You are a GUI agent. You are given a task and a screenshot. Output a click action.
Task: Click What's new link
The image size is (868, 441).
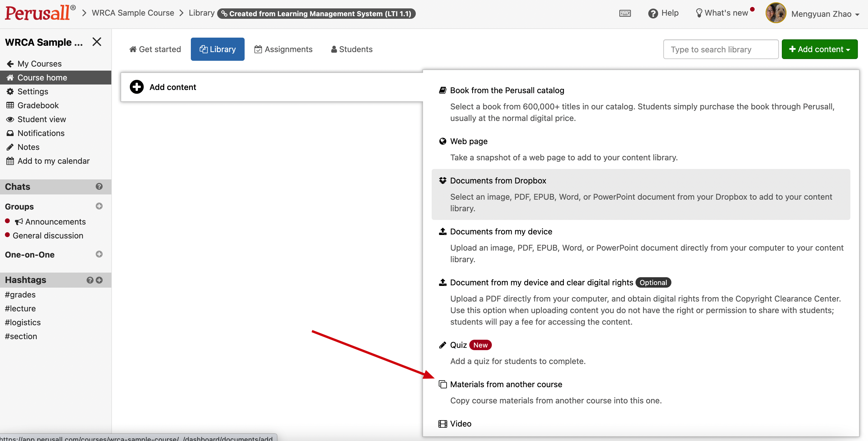[x=726, y=13]
